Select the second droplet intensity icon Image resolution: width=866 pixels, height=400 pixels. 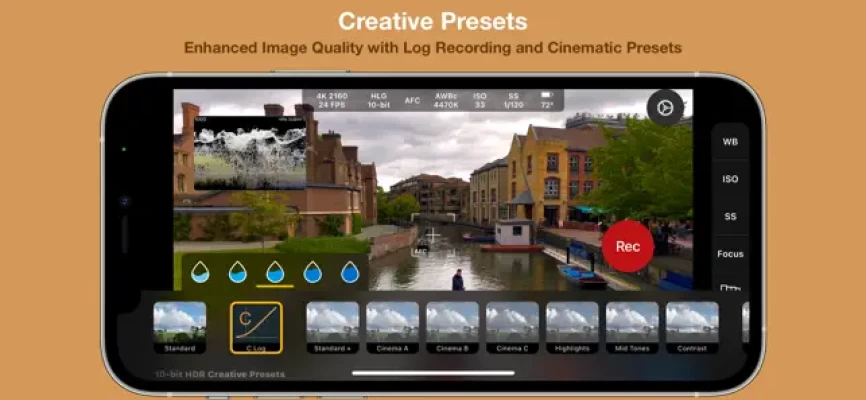tap(238, 271)
